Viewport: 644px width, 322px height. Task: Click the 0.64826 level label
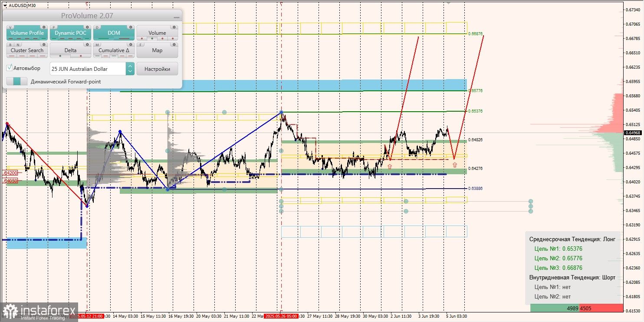point(476,140)
